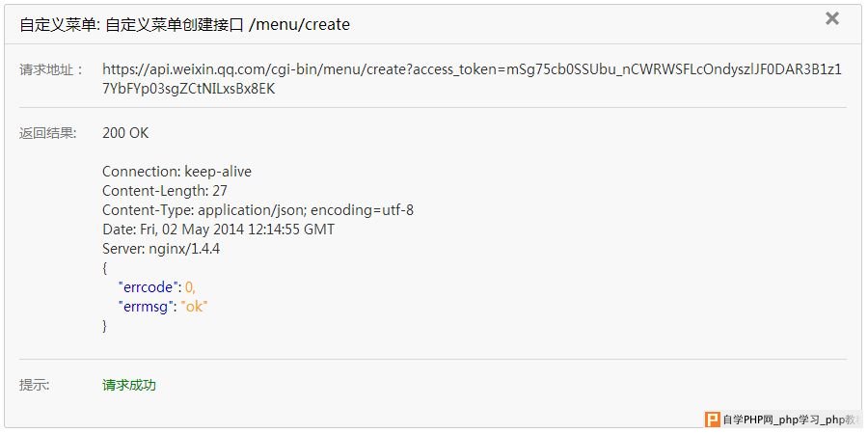Click the request URL starting with https://api.weixin.qq.com
868x433 pixels.
pos(472,79)
